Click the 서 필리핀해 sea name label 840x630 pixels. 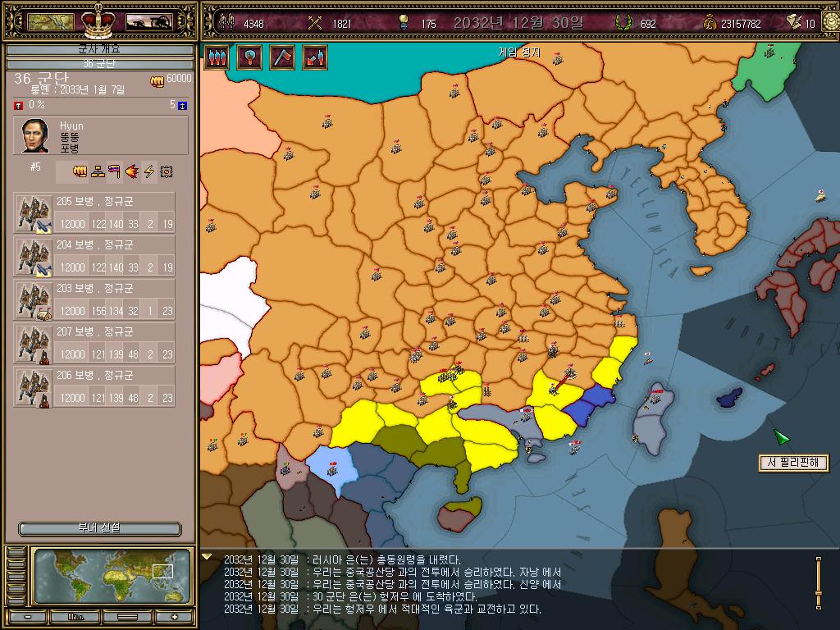(x=793, y=463)
